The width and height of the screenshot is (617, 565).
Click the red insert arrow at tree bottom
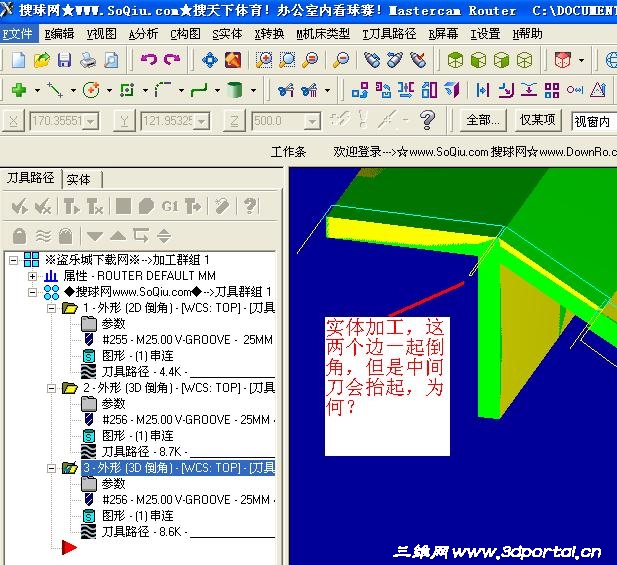(x=69, y=547)
